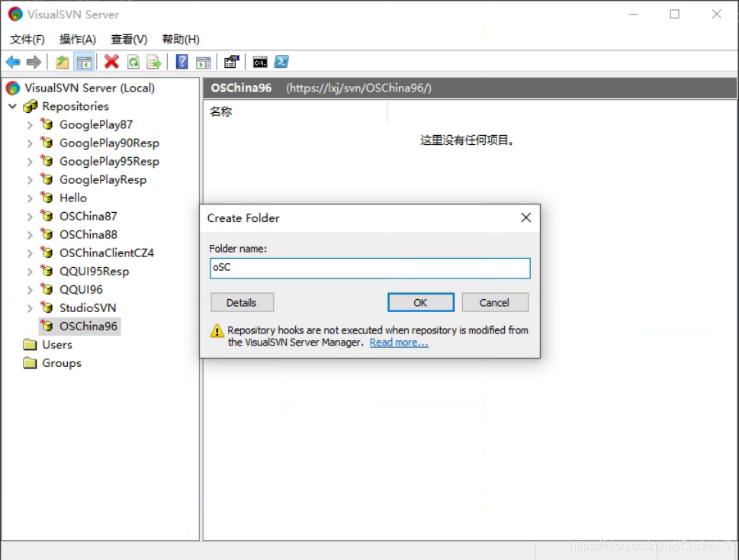Expand the GooglePlay90Resp repository node

coord(30,143)
